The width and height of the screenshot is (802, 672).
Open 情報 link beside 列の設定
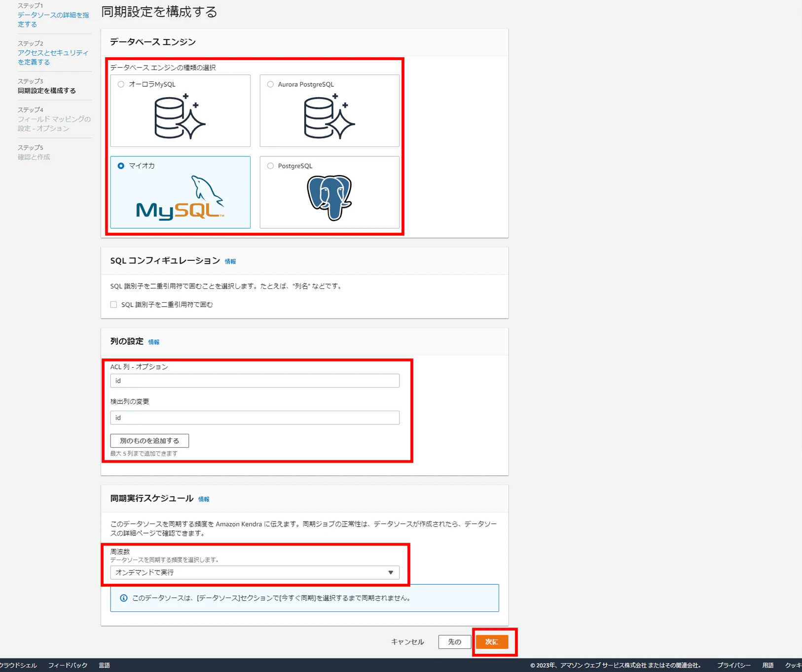(x=154, y=342)
